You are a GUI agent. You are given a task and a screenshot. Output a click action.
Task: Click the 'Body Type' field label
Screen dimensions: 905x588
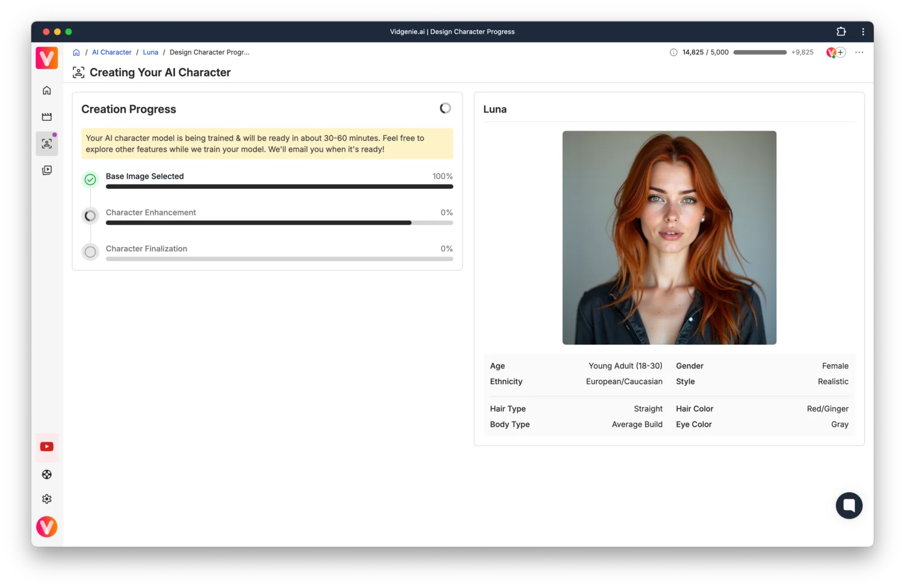coord(510,424)
